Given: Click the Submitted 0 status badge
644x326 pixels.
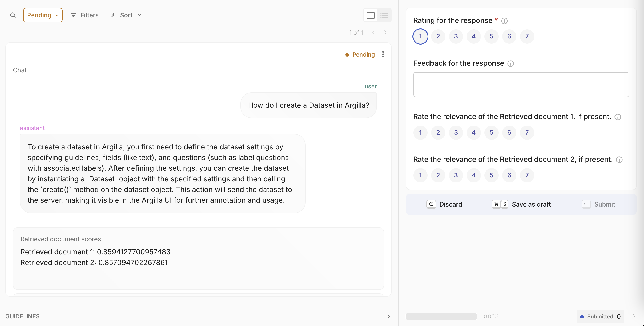Looking at the screenshot, I should pyautogui.click(x=600, y=316).
